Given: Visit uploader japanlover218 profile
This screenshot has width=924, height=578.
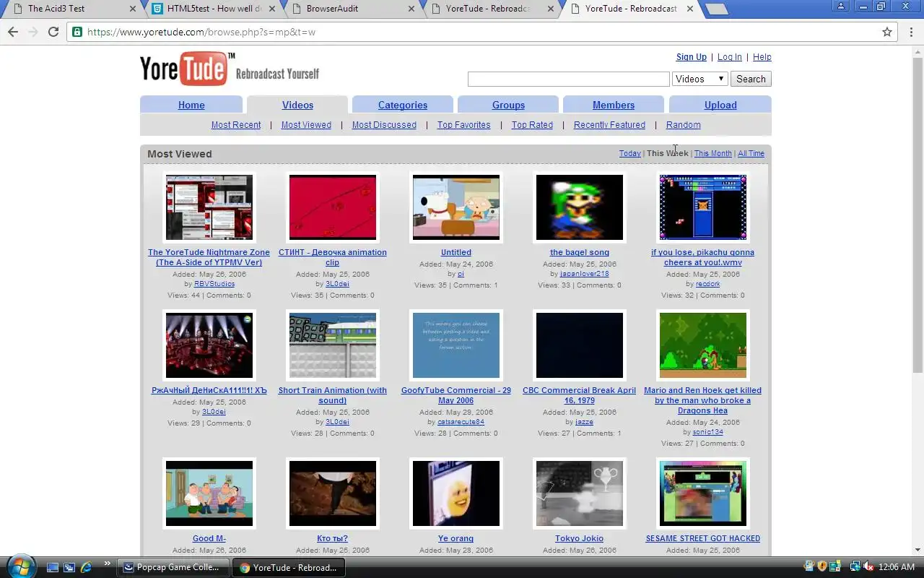Looking at the screenshot, I should click(585, 274).
